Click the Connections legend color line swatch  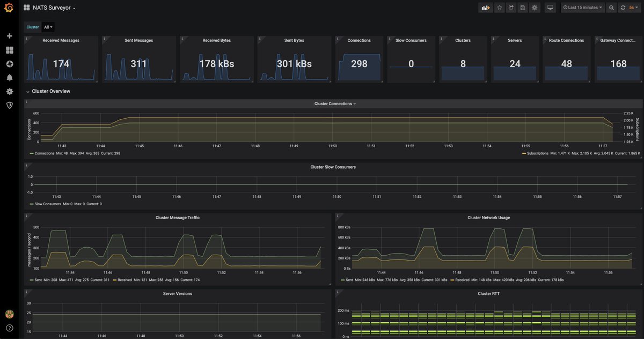coord(31,154)
